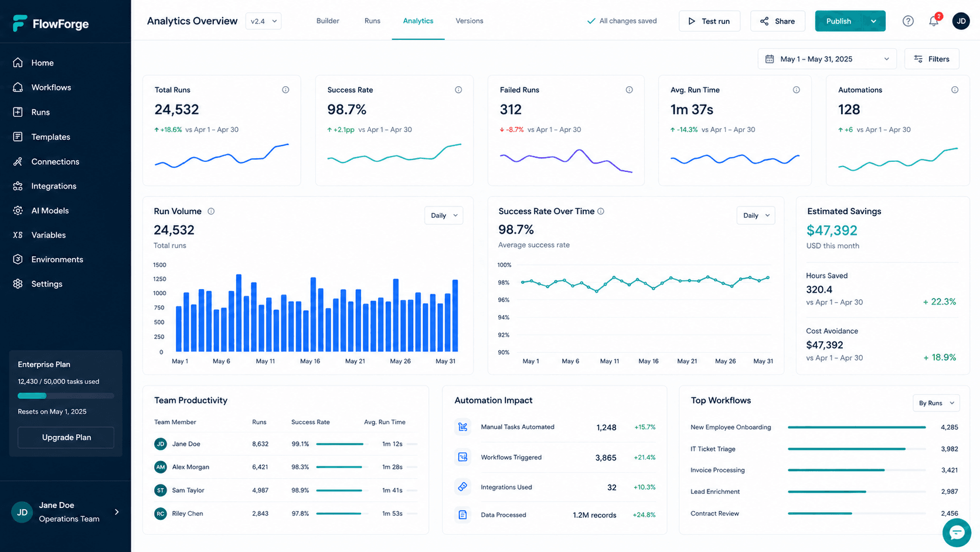
Task: Switch to the Versions tab
Action: (x=469, y=21)
